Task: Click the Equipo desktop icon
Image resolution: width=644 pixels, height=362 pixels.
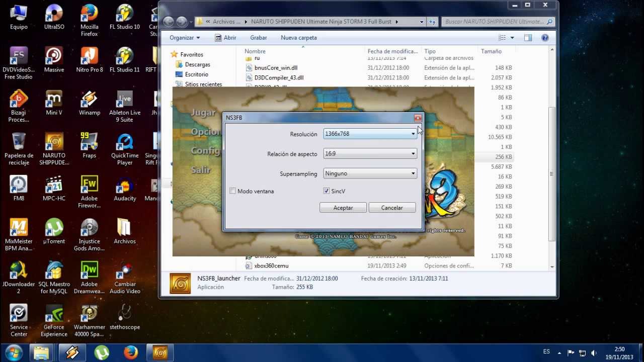Action: 19,17
